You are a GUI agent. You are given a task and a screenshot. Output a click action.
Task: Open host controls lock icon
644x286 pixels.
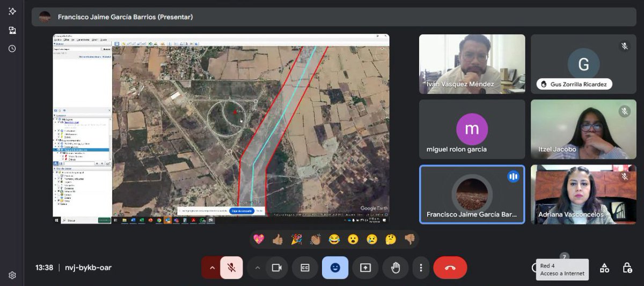627,268
